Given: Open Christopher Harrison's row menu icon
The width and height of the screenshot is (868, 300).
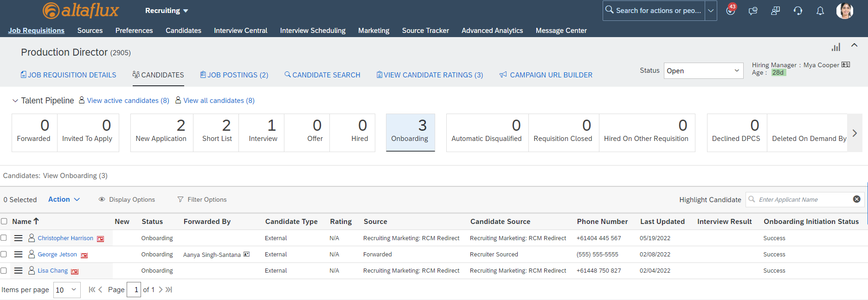Looking at the screenshot, I should (19, 238).
